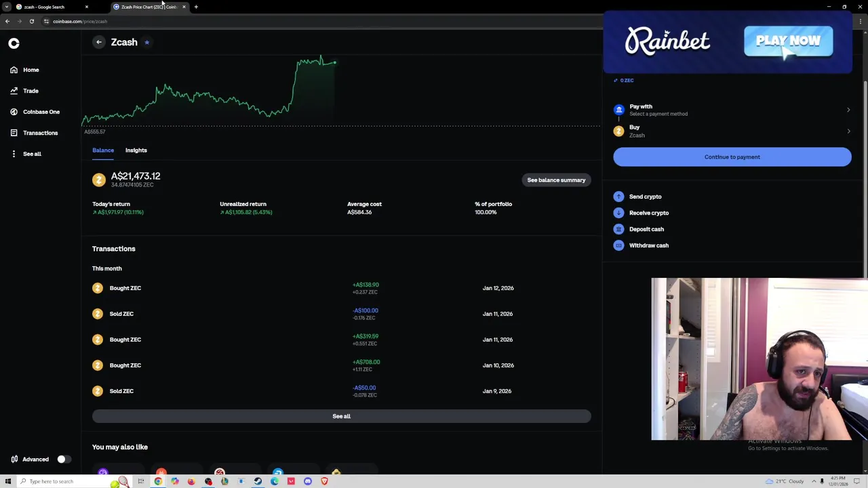
Task: Select the Balance tab
Action: coord(103,150)
